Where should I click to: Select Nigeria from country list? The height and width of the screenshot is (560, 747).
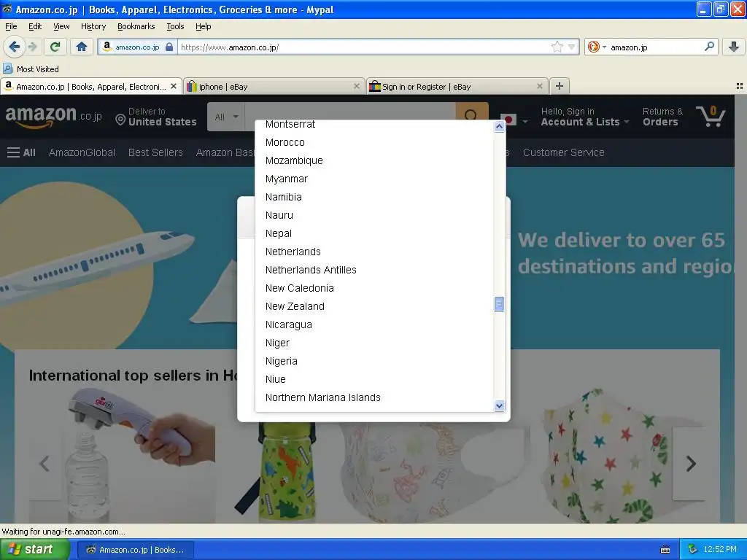[x=374, y=361]
